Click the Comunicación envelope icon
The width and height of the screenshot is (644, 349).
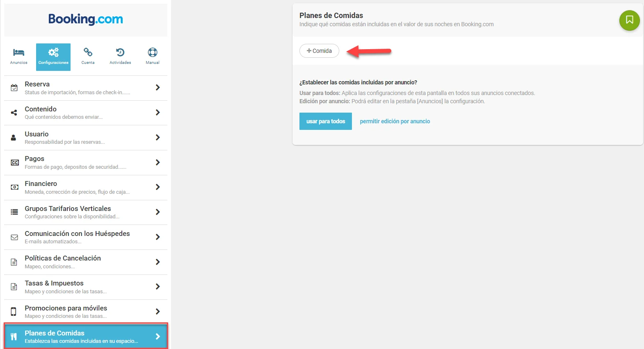coord(14,237)
